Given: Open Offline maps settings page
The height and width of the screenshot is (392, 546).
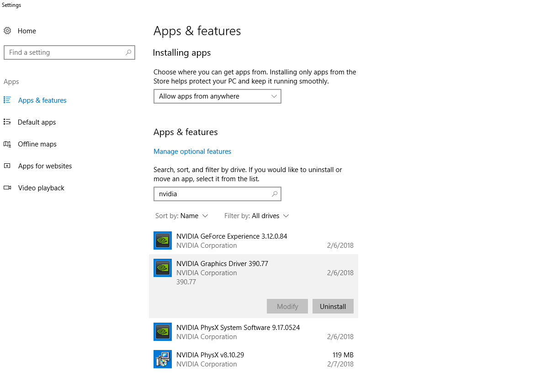Looking at the screenshot, I should [x=37, y=144].
